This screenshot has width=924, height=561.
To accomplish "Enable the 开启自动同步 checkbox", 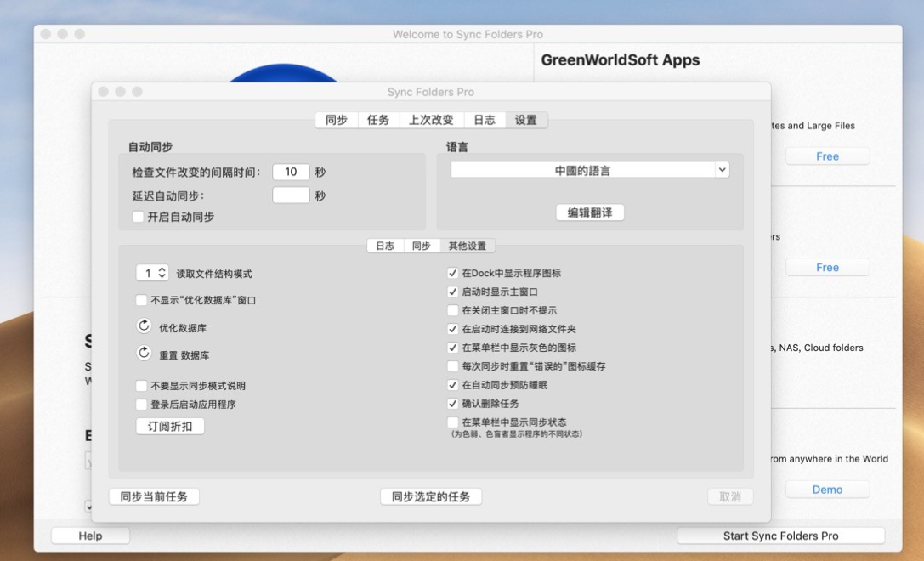I will tap(139, 217).
